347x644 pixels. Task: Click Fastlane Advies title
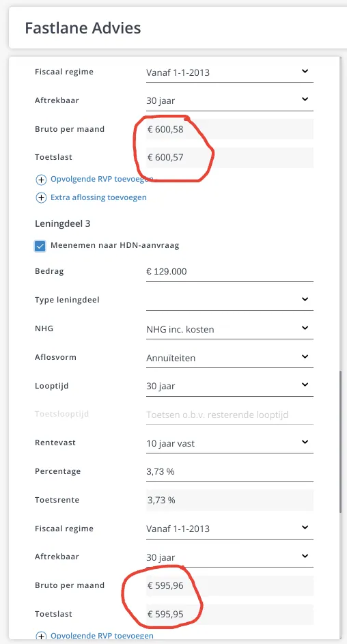tap(83, 28)
